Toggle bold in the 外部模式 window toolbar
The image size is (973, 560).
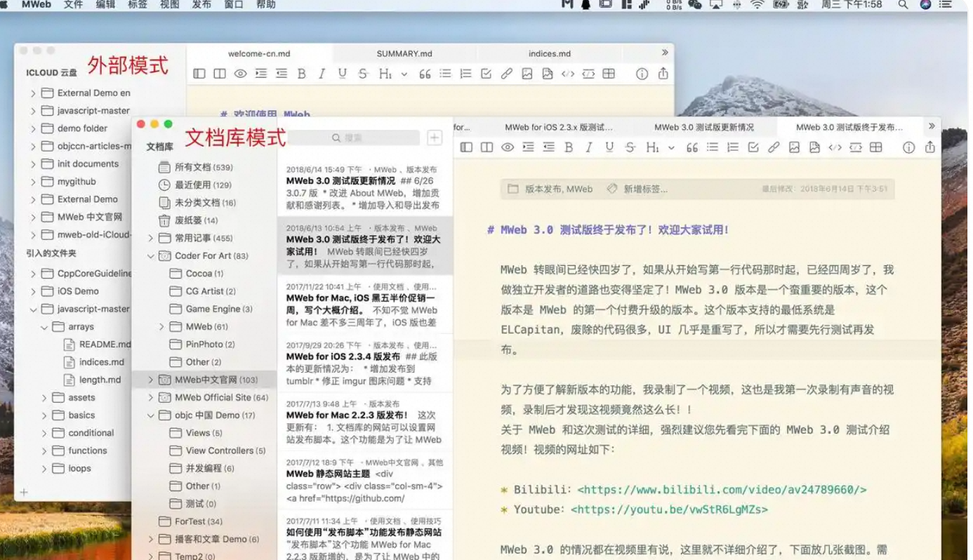pyautogui.click(x=302, y=74)
